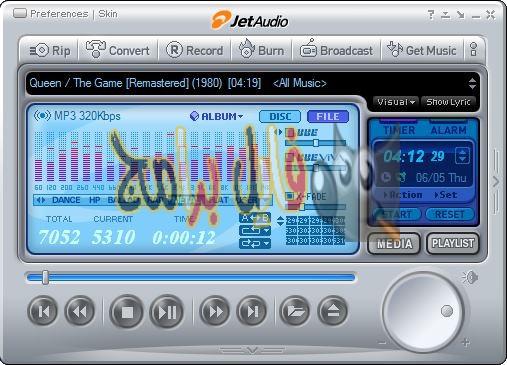Open file with the folder button
This screenshot has height=365, width=507.
pos(295,312)
